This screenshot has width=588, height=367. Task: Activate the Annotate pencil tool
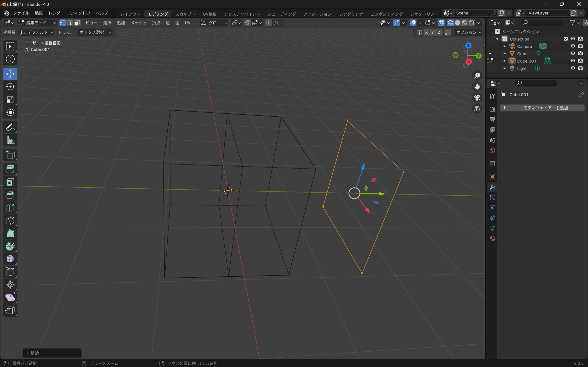10,127
